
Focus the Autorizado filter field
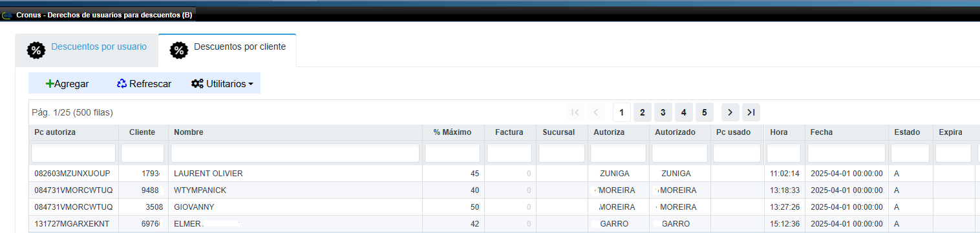pyautogui.click(x=679, y=153)
